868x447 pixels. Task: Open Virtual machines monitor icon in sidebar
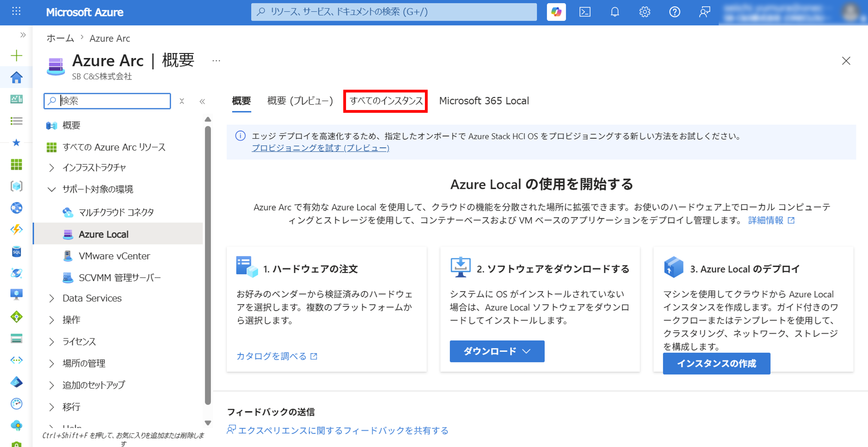[16, 295]
